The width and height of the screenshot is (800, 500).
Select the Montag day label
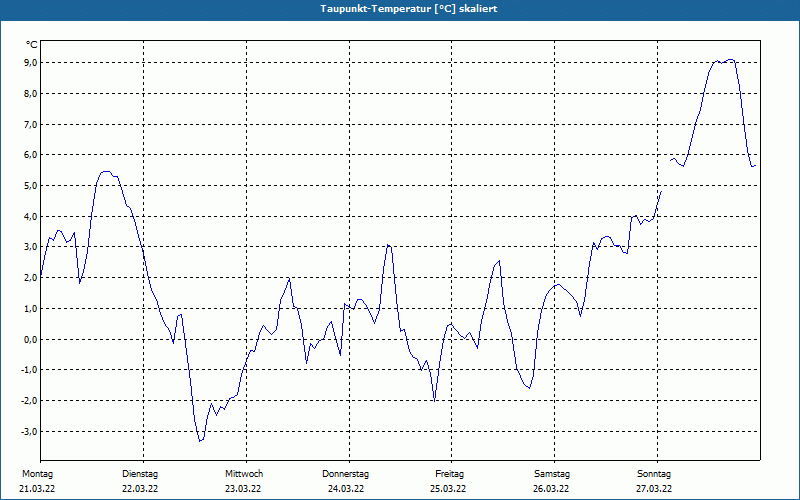click(37, 474)
